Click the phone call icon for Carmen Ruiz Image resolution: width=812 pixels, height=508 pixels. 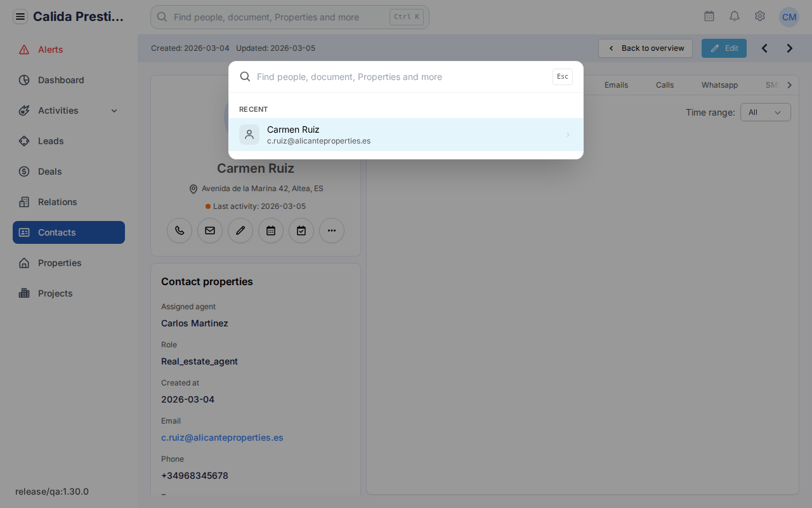[180, 231]
